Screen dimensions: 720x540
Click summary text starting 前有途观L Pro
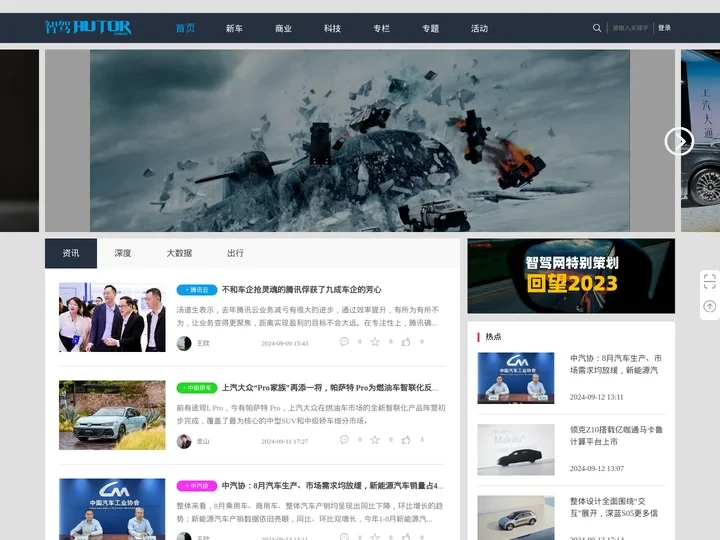(311, 414)
